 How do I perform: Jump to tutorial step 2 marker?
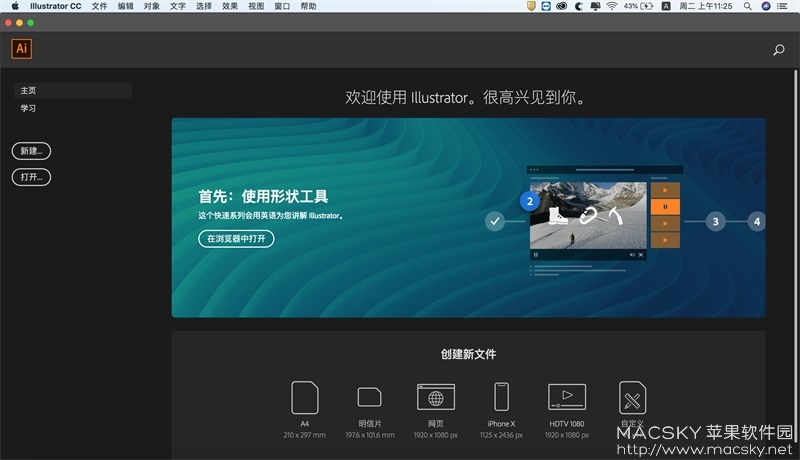point(530,201)
